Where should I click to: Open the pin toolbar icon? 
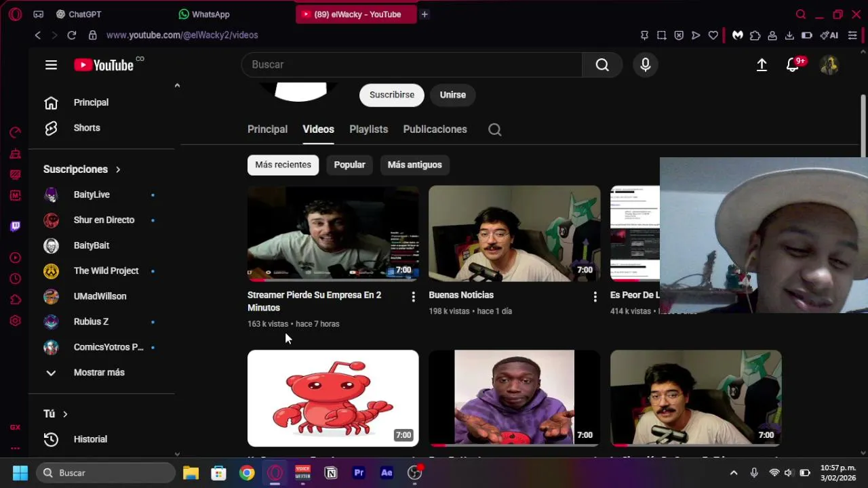point(644,35)
